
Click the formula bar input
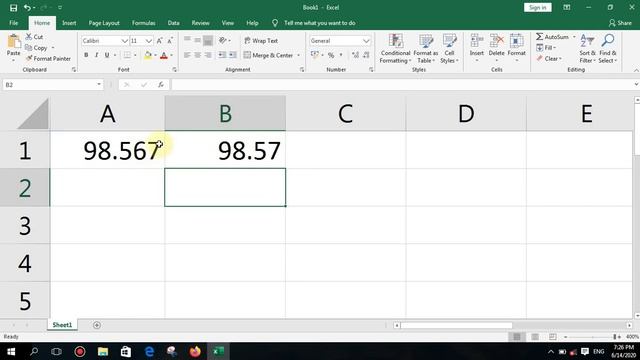tap(402, 84)
